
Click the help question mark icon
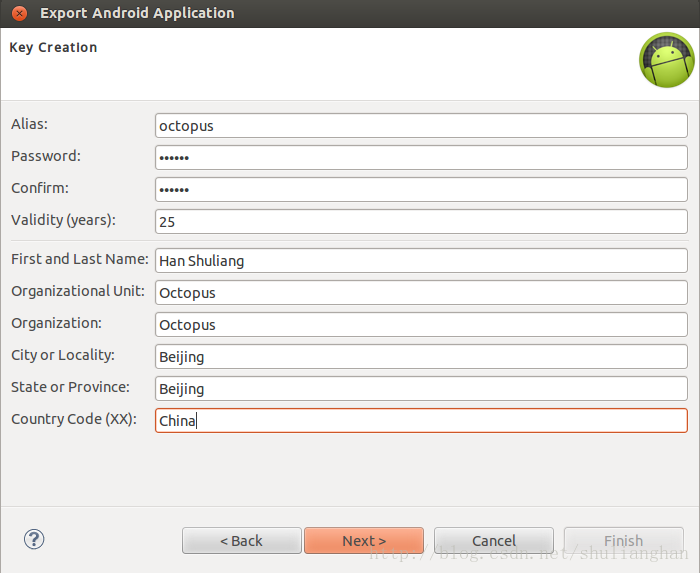(34, 539)
